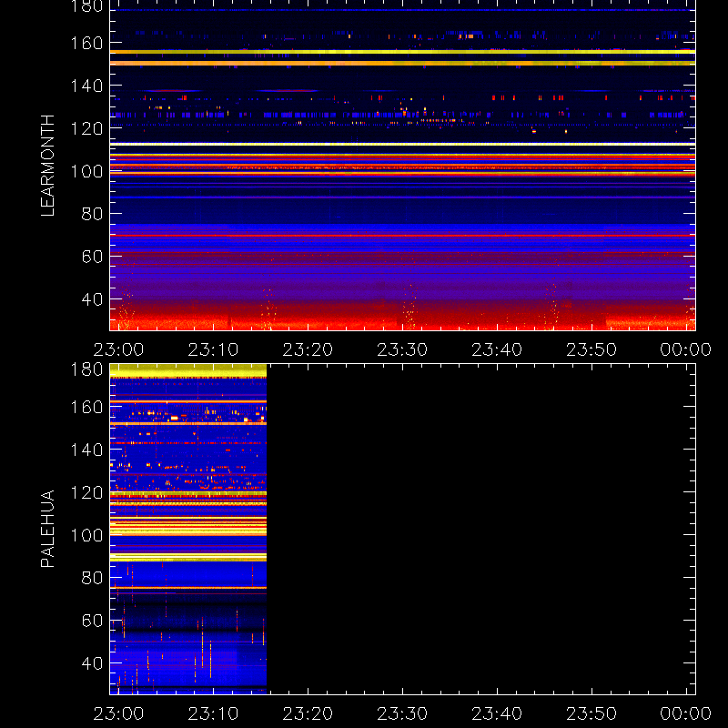Screen dimensions: 728x728
Task: Click the 23:10 time label under the Learmonth plot
Action: (213, 349)
